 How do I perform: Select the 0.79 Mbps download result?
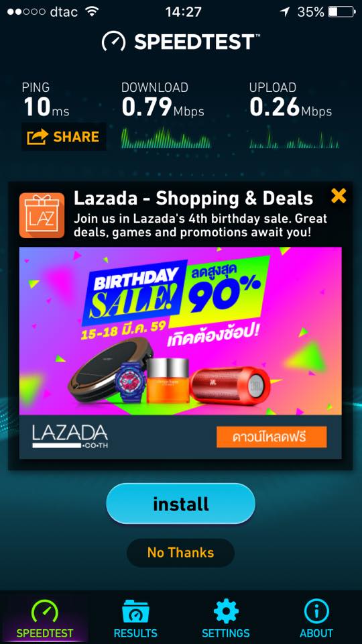pyautogui.click(x=162, y=107)
